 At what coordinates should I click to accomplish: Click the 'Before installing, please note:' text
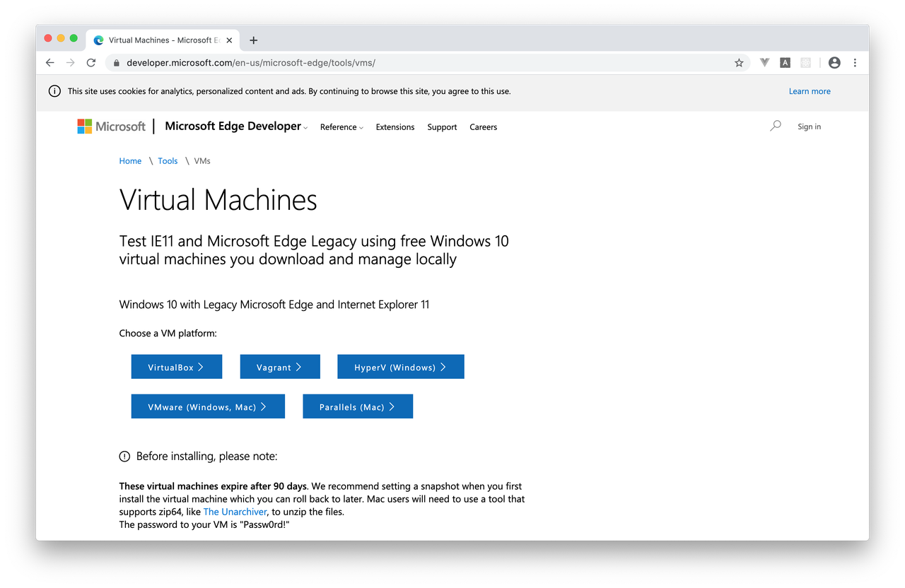point(207,457)
